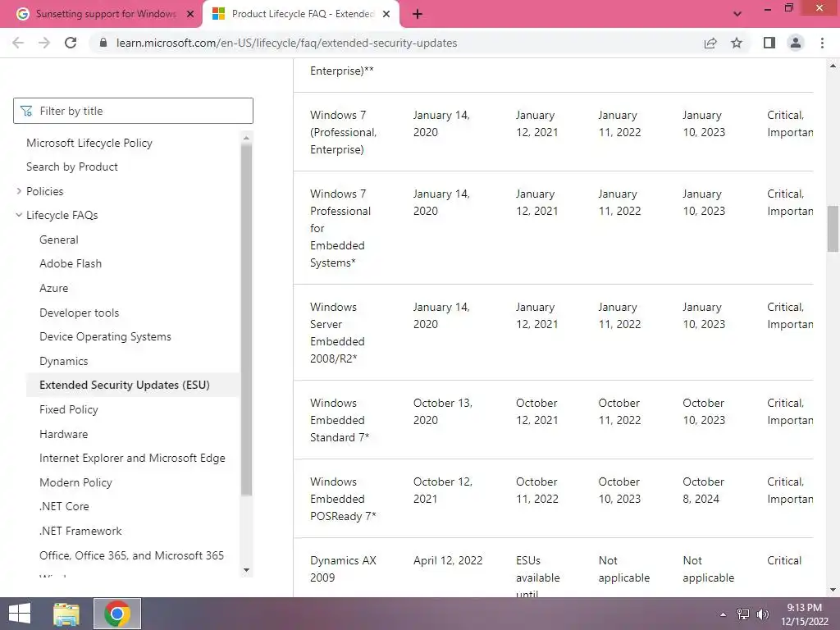Open Internet Explorer and Microsoft Edge item
Image resolution: width=840 pixels, height=630 pixels.
click(132, 458)
